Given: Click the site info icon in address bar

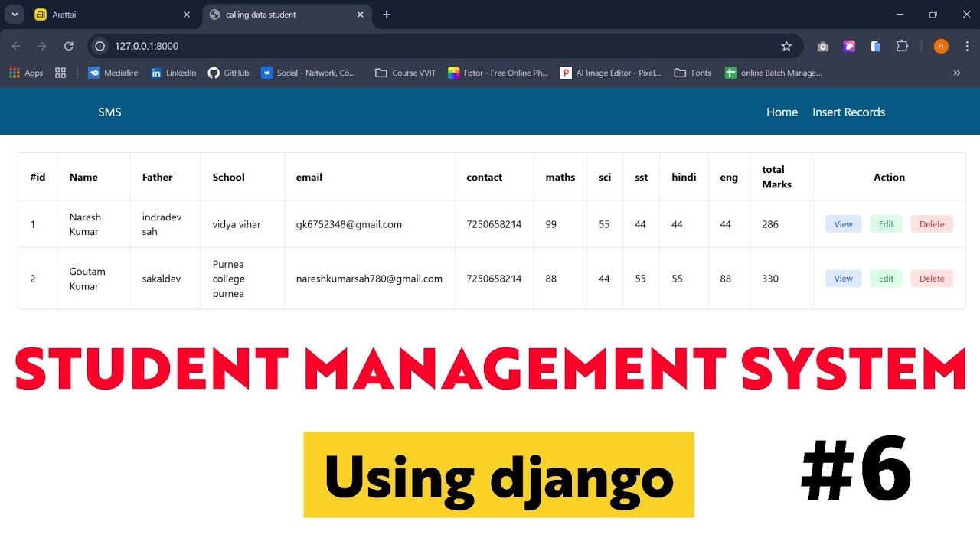Looking at the screenshot, I should 100,46.
